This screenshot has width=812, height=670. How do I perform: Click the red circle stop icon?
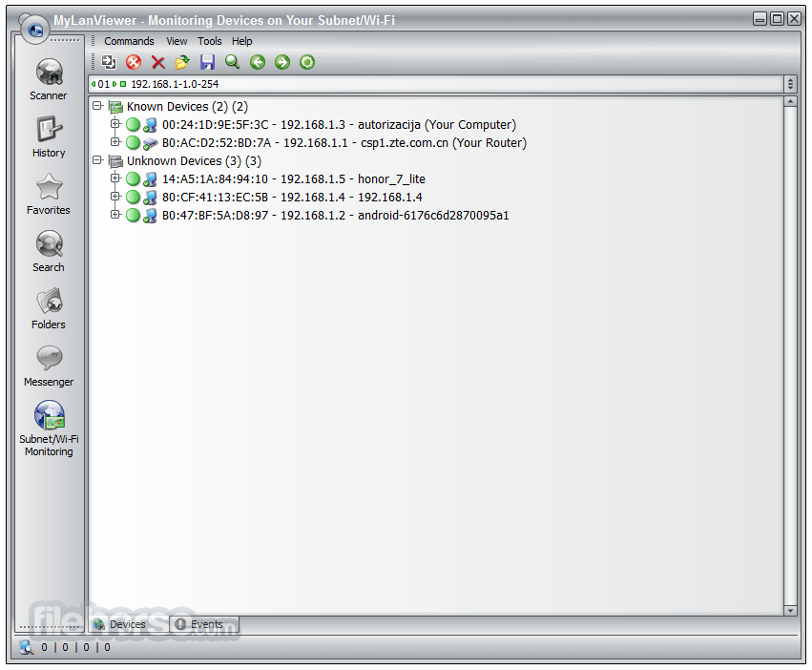click(134, 62)
